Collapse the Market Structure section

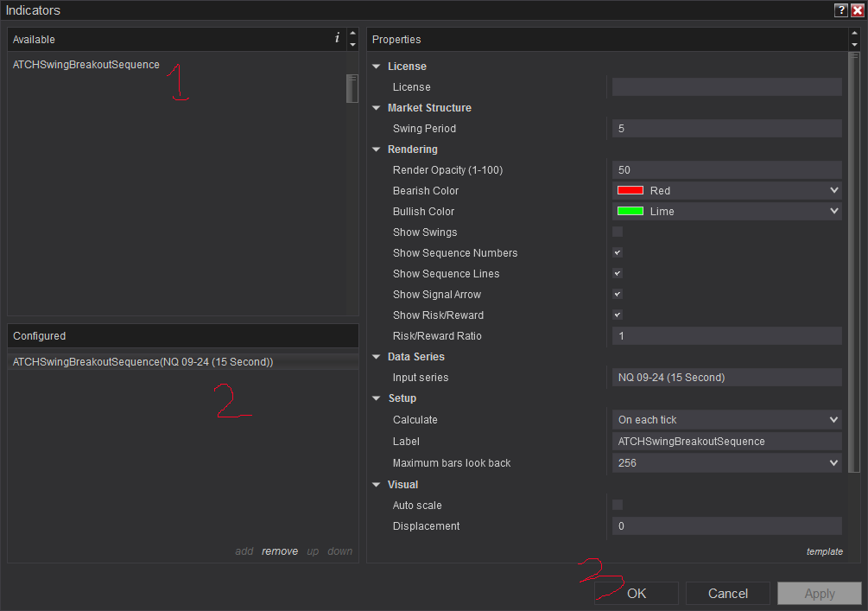[x=377, y=108]
